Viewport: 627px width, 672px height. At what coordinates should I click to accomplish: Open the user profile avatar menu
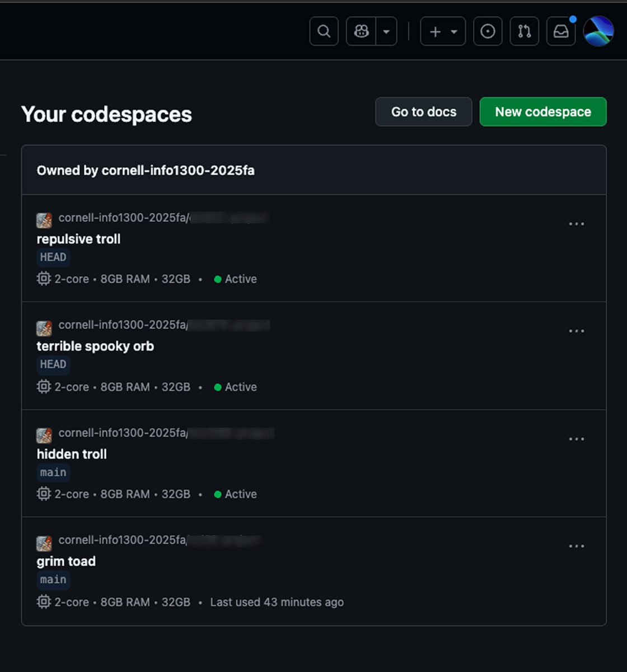[x=598, y=31]
